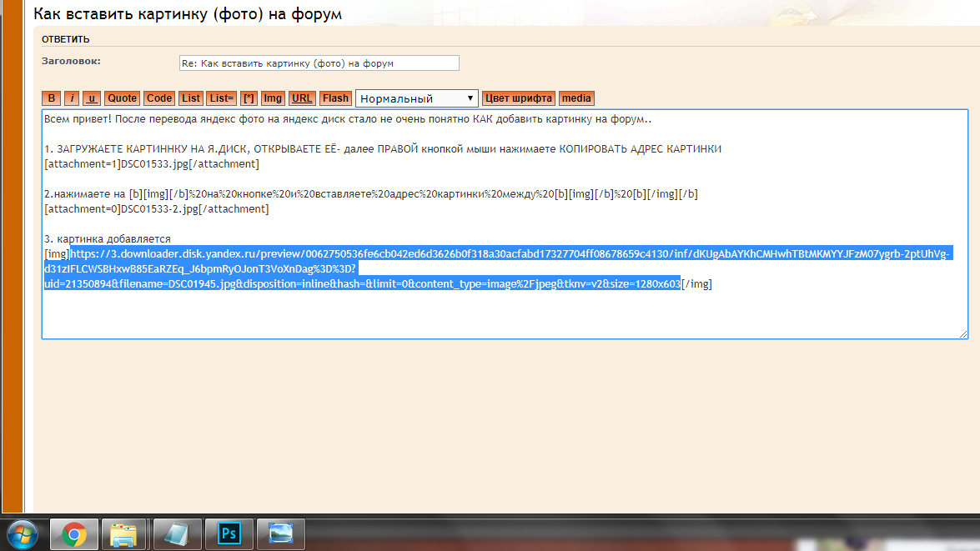Open the image viewer taskbar icon
This screenshot has width=980, height=551.
[280, 533]
